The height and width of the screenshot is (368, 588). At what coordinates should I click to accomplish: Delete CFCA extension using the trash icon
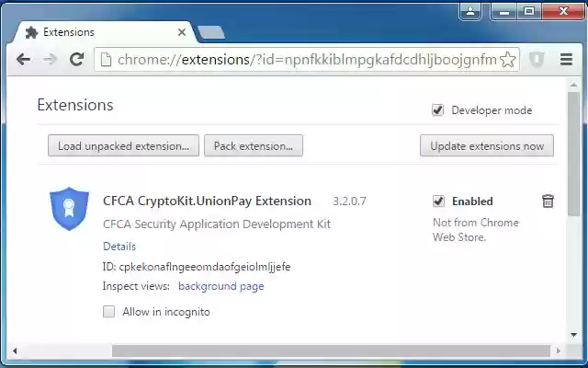click(x=548, y=201)
